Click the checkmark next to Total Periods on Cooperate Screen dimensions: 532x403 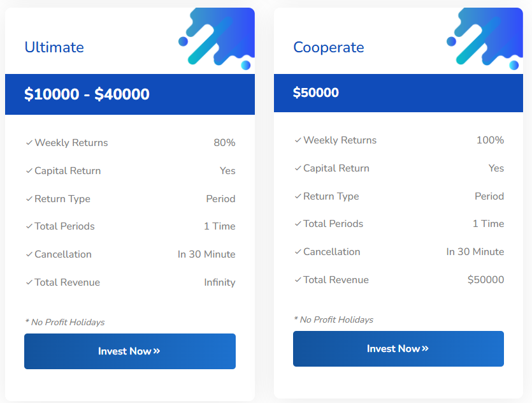297,223
